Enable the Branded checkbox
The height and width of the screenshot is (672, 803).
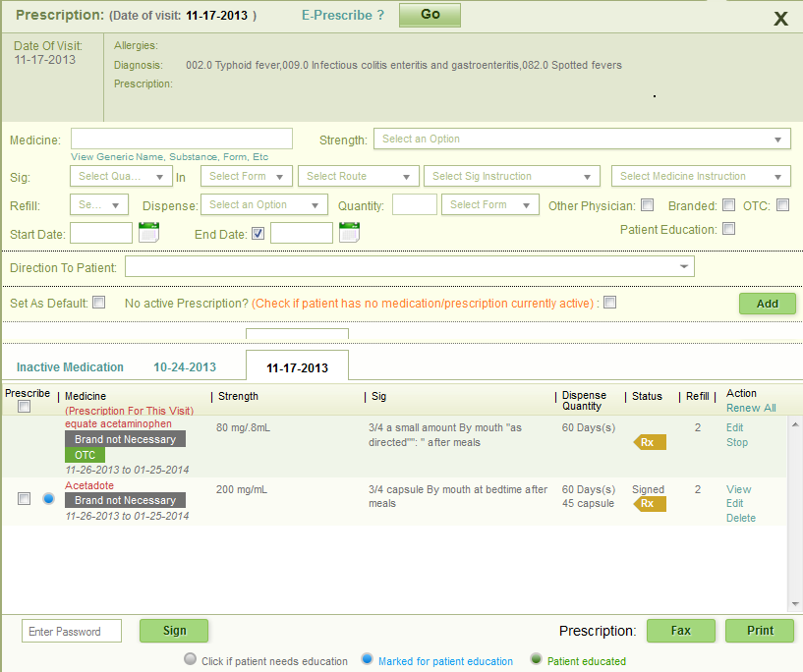point(728,205)
